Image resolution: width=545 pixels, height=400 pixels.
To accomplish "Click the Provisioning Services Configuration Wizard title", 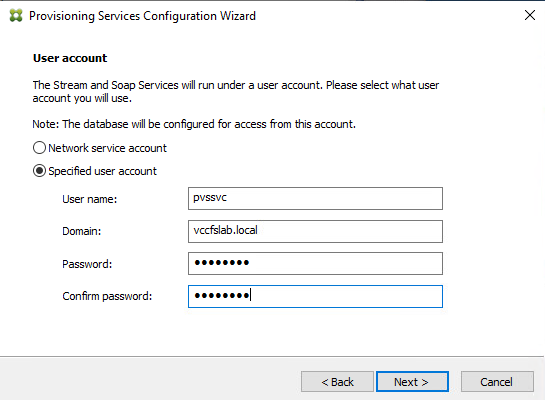I will coord(142,16).
